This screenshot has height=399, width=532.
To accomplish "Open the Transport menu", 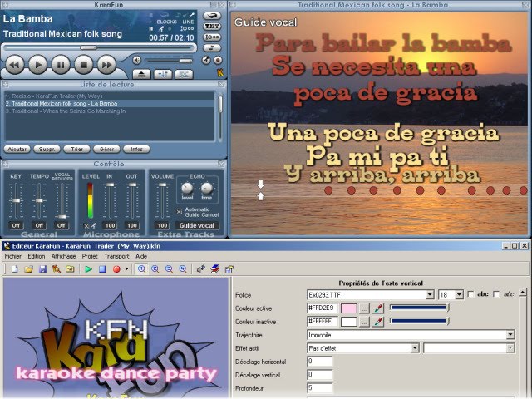I will pyautogui.click(x=116, y=256).
